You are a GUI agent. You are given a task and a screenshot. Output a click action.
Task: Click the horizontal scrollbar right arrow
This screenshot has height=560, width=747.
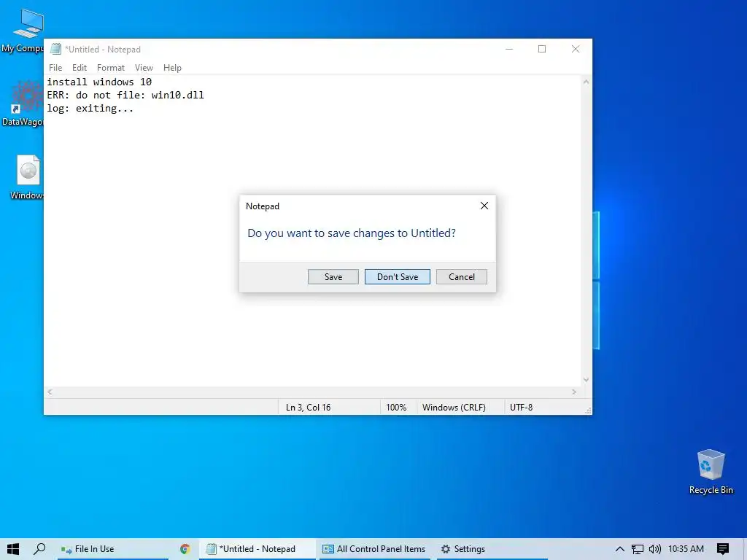coord(574,392)
